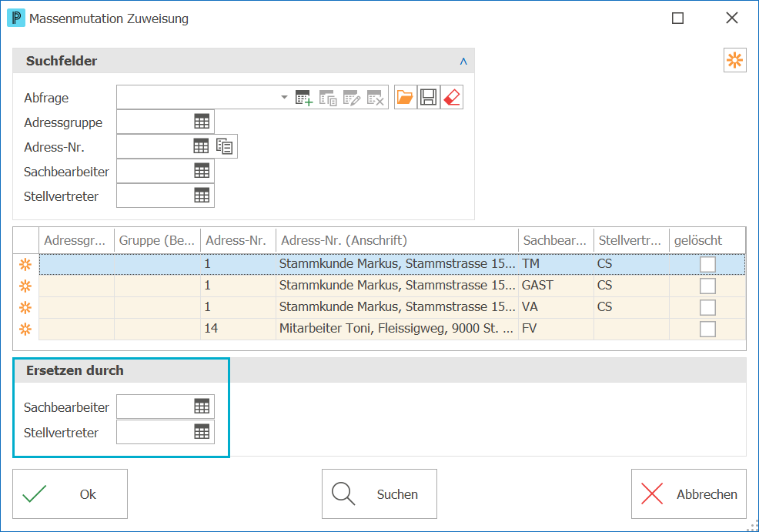Open the Abfrage dropdown arrow

(284, 97)
